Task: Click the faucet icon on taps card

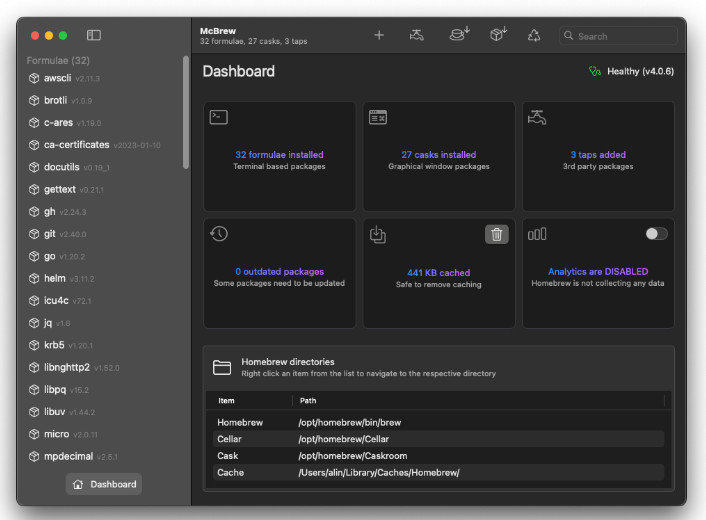Action: pyautogui.click(x=537, y=117)
